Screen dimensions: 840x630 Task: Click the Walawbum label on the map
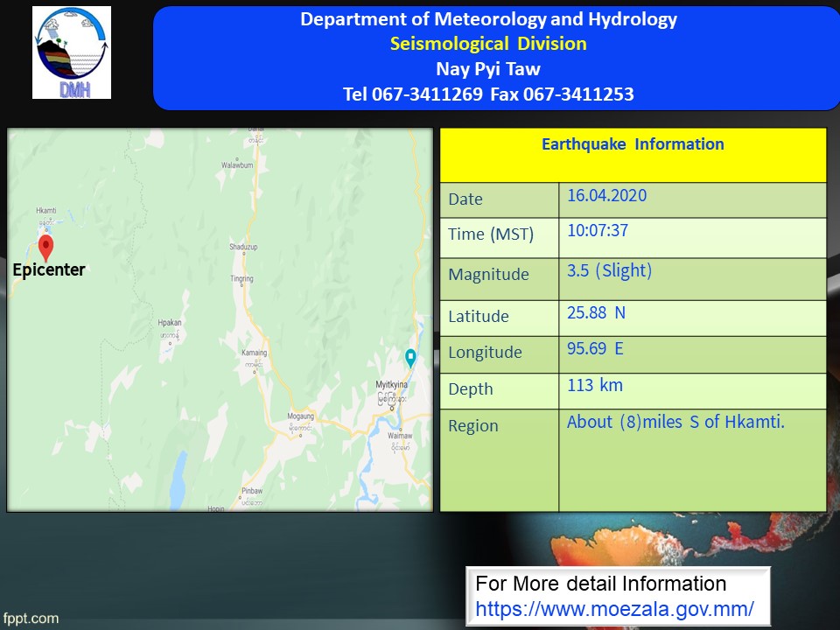[x=237, y=165]
